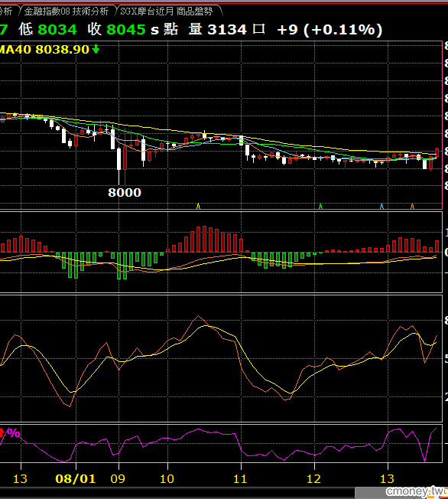This screenshot has height=499, width=448.
Task: Open the SGX摩台近月 商品盤勢 tab
Action: (x=167, y=11)
